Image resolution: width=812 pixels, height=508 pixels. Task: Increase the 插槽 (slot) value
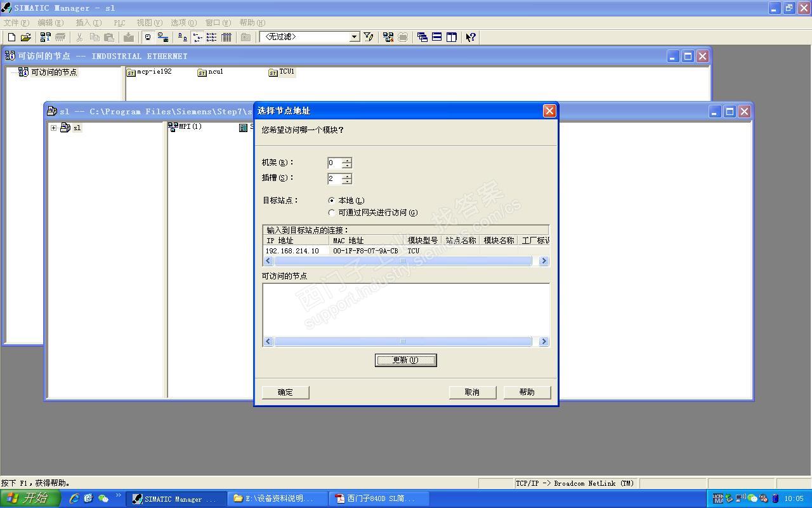[x=346, y=177]
